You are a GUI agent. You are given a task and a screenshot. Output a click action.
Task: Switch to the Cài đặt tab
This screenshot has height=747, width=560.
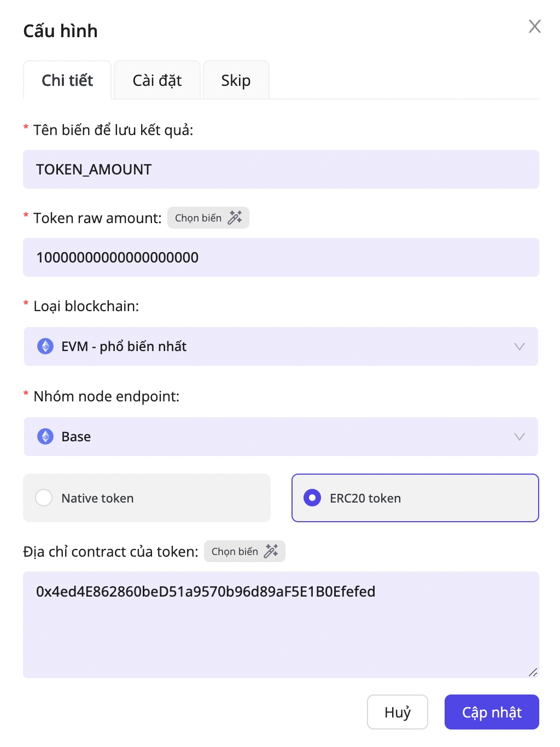pos(157,80)
